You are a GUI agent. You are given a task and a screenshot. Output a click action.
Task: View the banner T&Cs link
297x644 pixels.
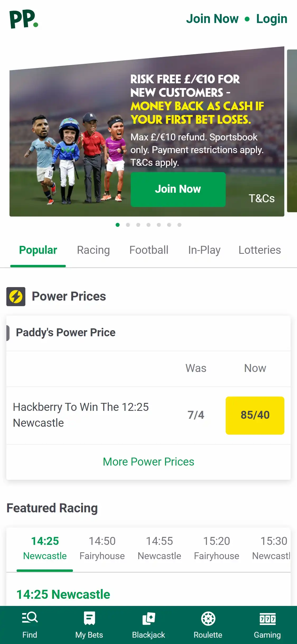click(262, 199)
